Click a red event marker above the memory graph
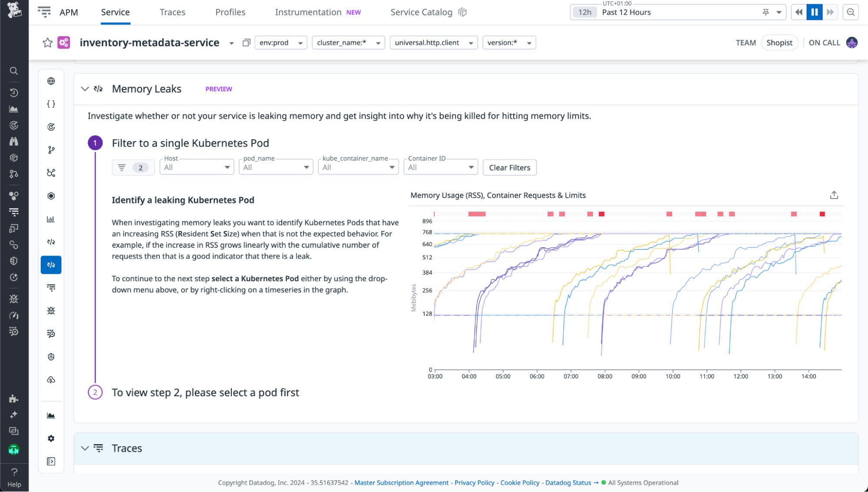This screenshot has width=868, height=492. pos(476,214)
